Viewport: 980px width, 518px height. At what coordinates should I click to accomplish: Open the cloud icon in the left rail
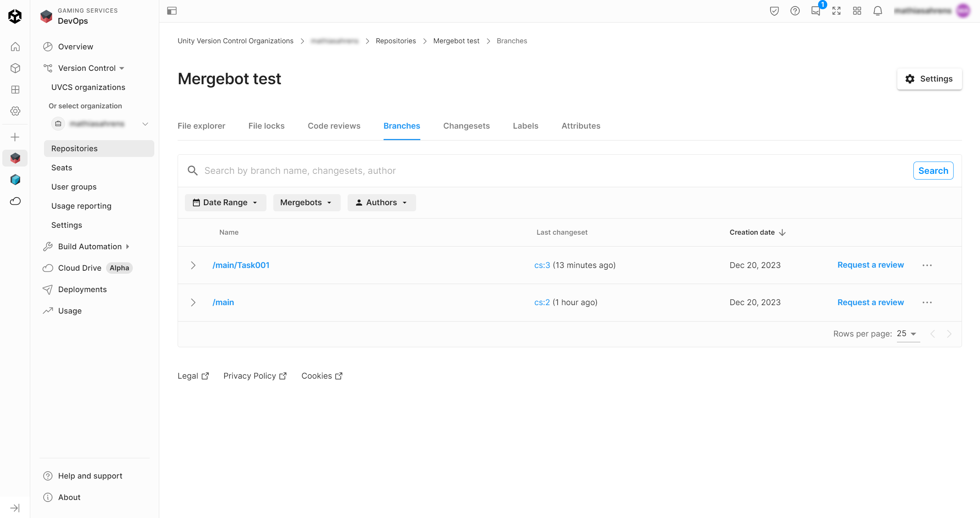pos(15,201)
